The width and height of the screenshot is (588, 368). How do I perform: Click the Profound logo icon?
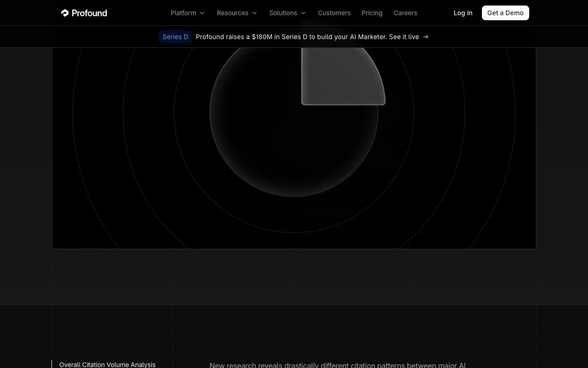(65, 13)
